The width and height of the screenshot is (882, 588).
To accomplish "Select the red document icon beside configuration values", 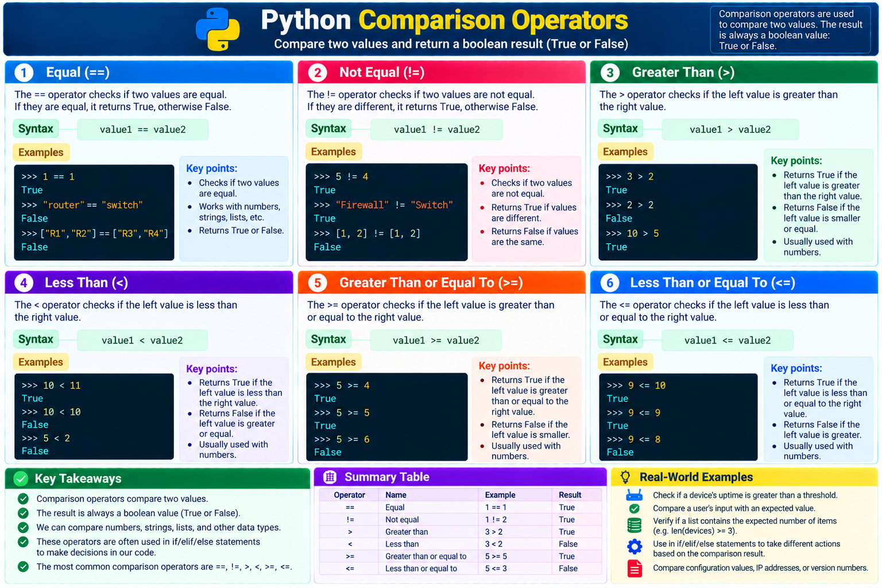I will [635, 568].
